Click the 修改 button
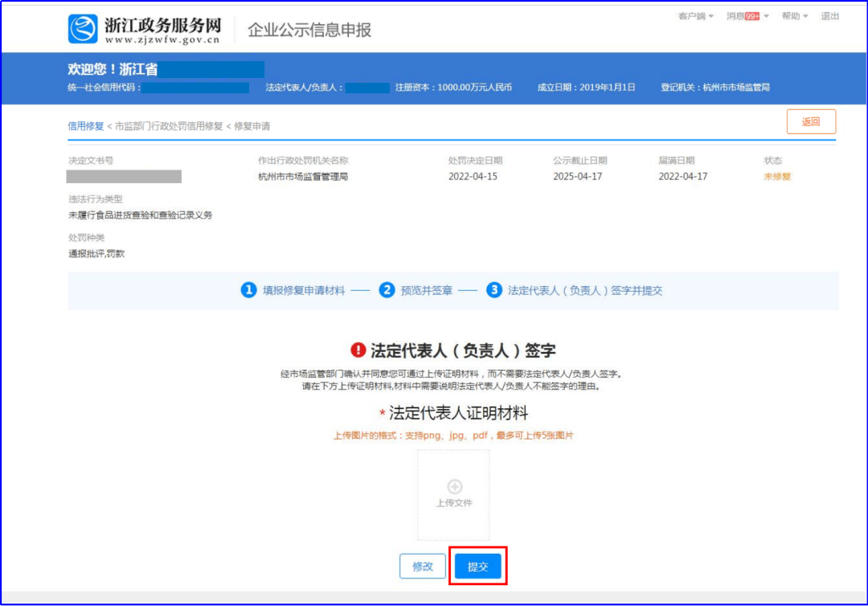Image resolution: width=868 pixels, height=606 pixels. pos(422,566)
